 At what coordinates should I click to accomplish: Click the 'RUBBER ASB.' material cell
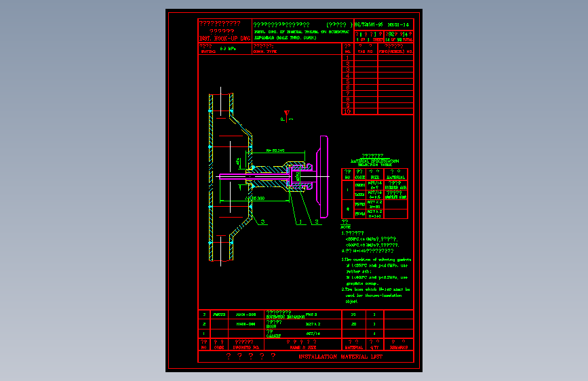pyautogui.click(x=395, y=187)
